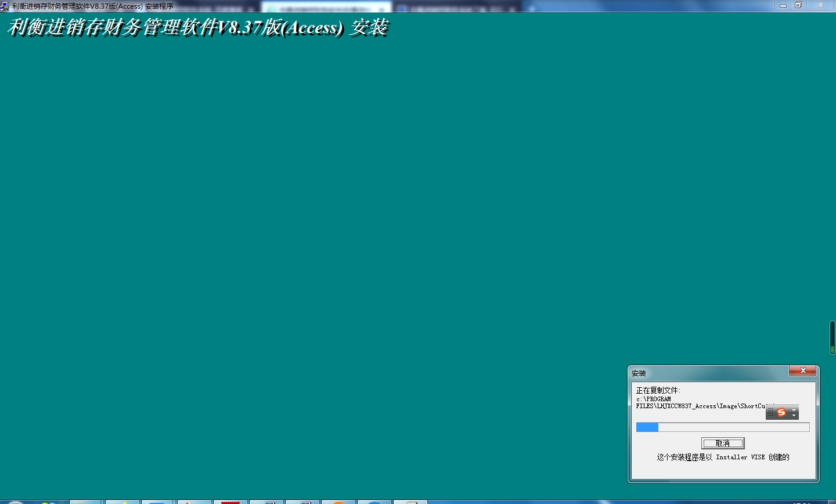
Task: Click the Installer VISE credit text
Action: [x=723, y=457]
